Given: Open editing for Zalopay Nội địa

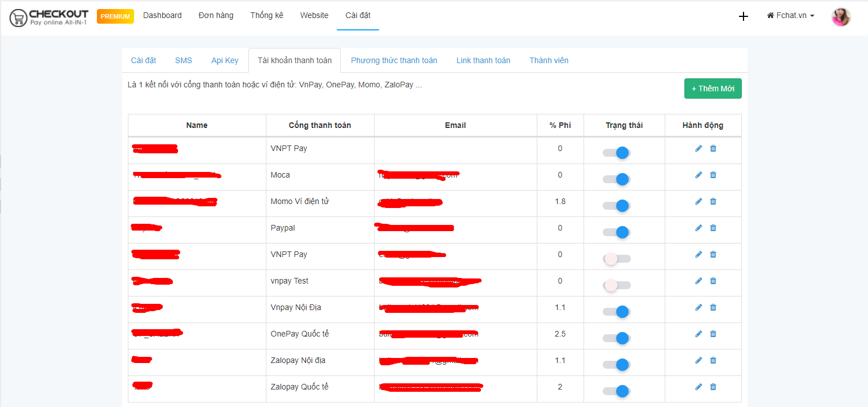Looking at the screenshot, I should [698, 360].
